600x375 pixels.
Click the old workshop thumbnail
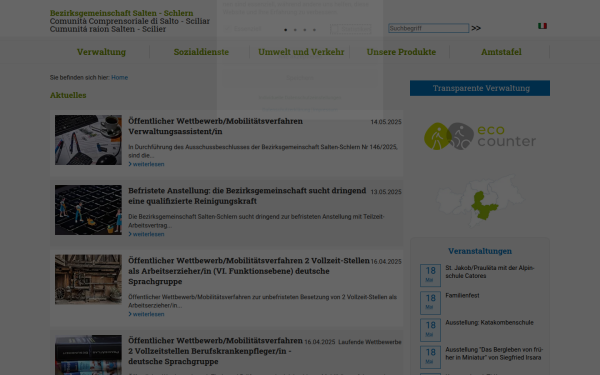[88, 280]
